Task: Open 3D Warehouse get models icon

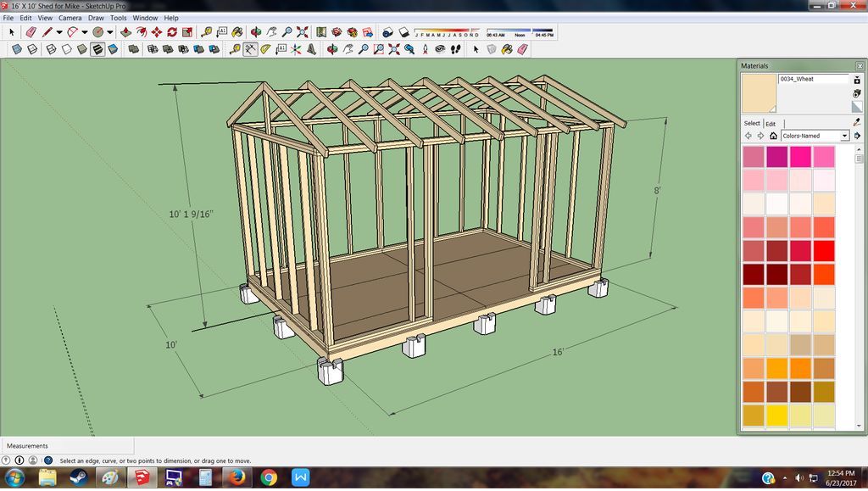Action: tap(337, 32)
